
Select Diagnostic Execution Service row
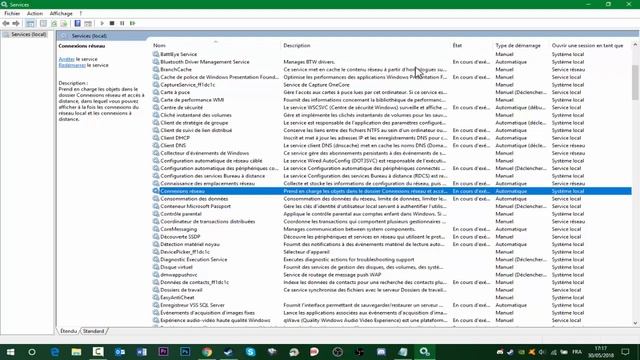(x=392, y=260)
